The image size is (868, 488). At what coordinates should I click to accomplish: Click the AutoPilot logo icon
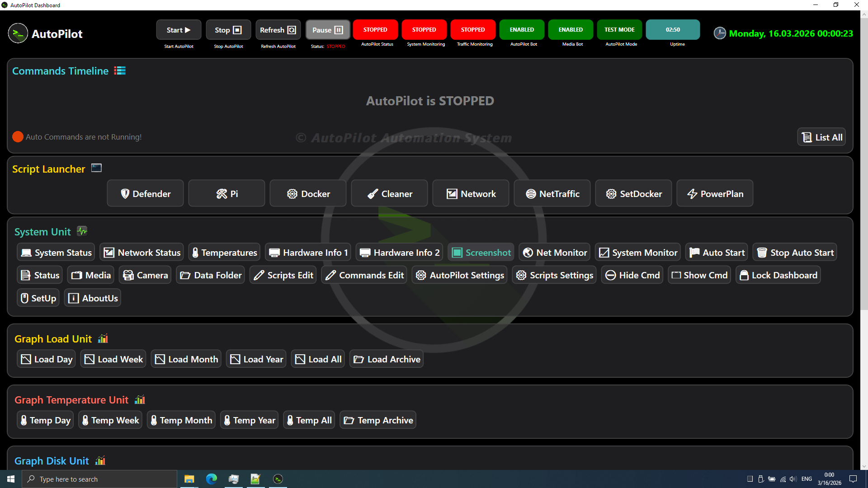click(x=18, y=33)
